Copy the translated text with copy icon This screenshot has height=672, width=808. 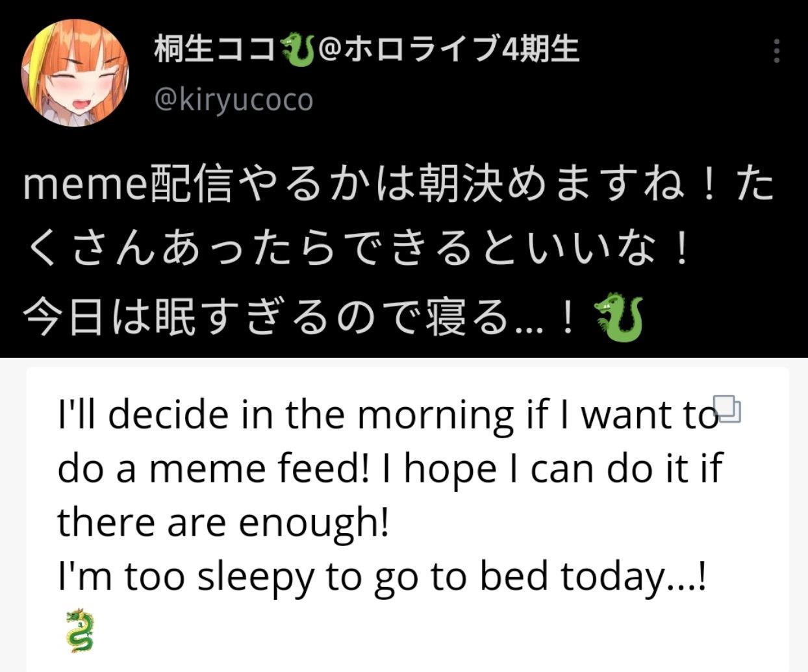pyautogui.click(x=727, y=409)
